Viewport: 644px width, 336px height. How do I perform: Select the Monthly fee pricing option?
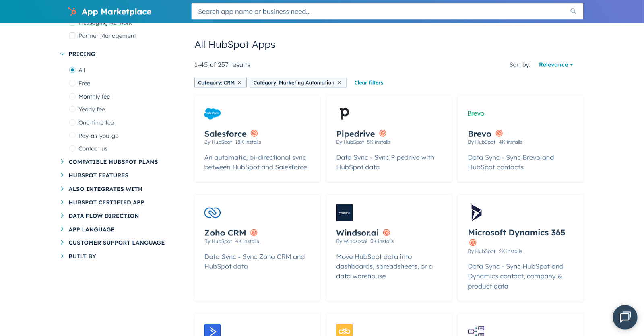click(x=72, y=97)
